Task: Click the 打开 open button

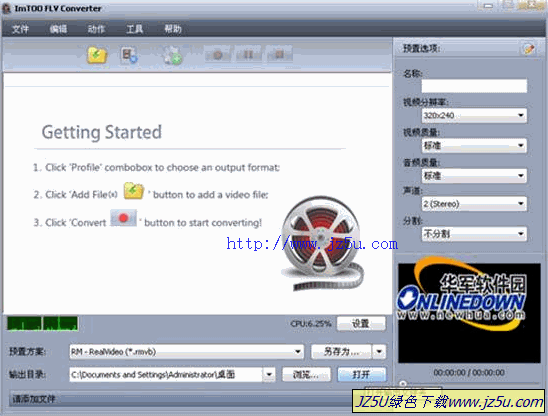Action: click(x=362, y=375)
